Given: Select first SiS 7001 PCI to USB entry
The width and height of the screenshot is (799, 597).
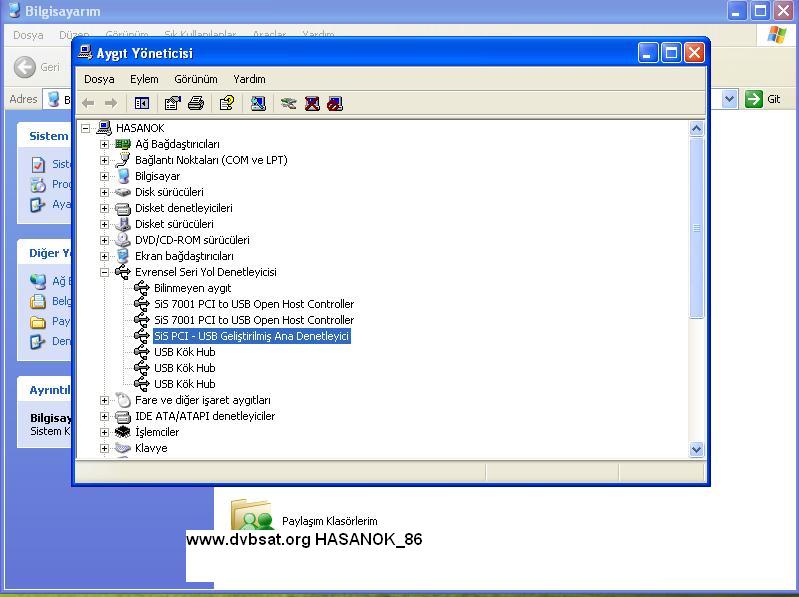Looking at the screenshot, I should click(254, 304).
